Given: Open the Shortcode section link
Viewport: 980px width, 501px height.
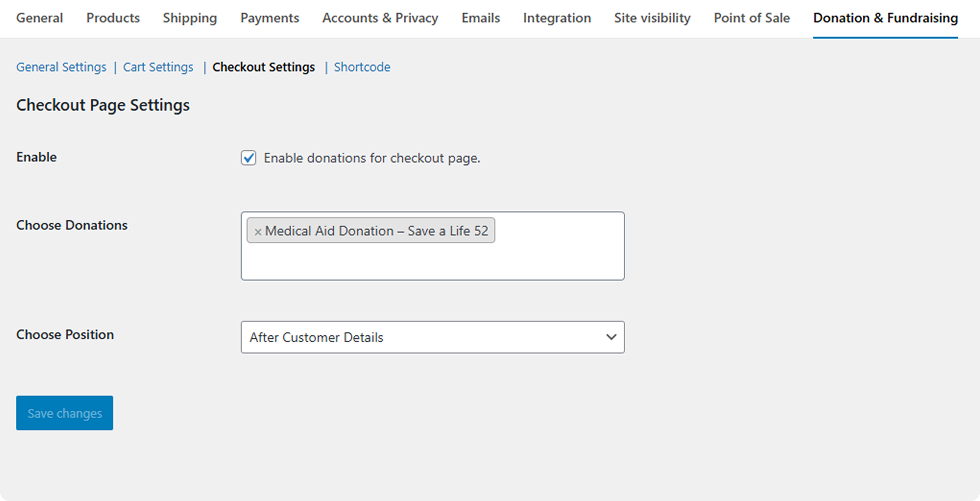Looking at the screenshot, I should [x=362, y=67].
